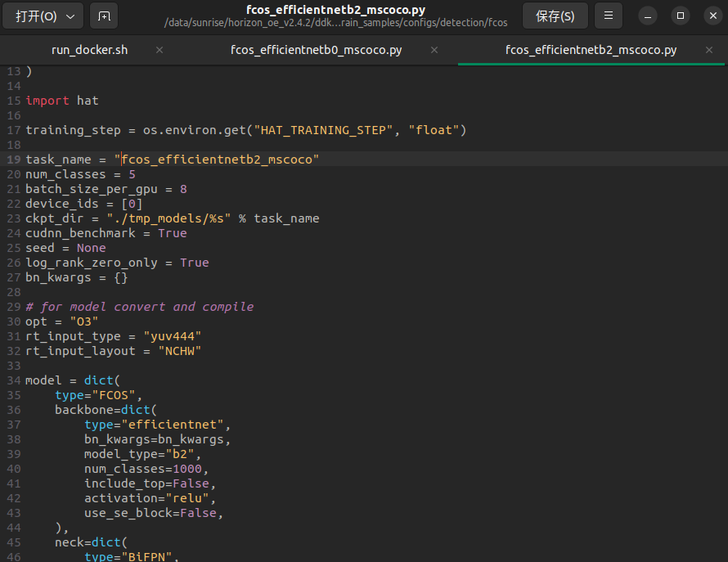Place cursor on the num_classes = 5 line

80,174
